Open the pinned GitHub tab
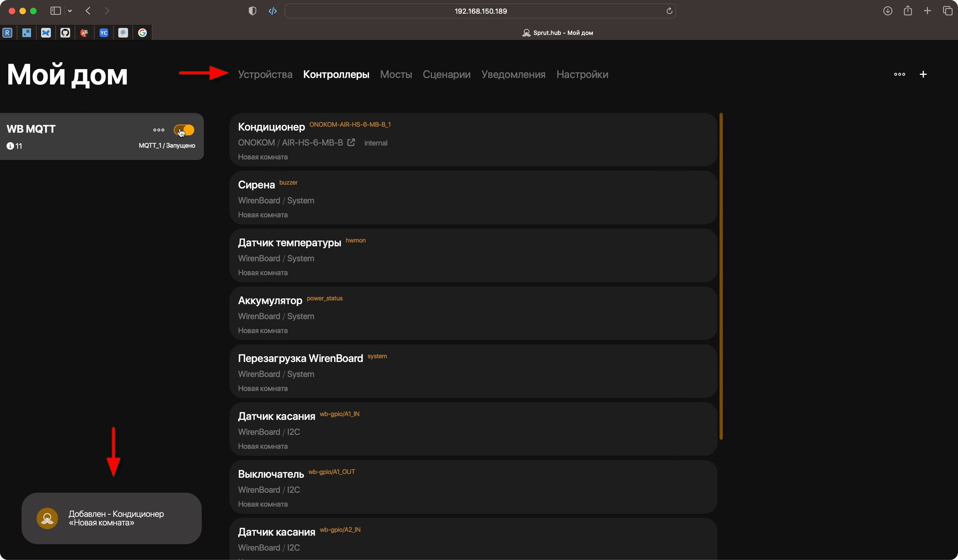The width and height of the screenshot is (958, 560). (65, 33)
